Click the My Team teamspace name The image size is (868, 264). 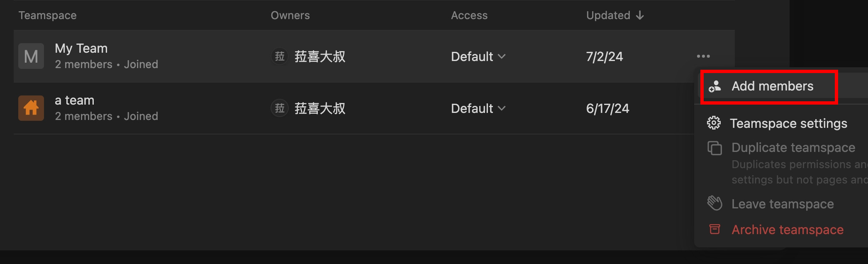[x=81, y=49]
